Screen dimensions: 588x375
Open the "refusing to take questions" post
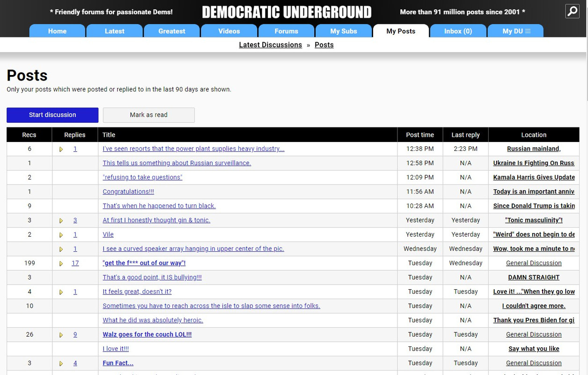click(142, 177)
